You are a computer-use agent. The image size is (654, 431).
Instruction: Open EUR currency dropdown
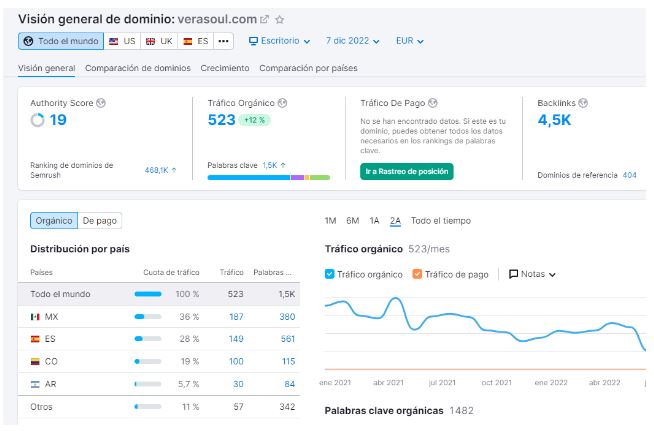[410, 41]
